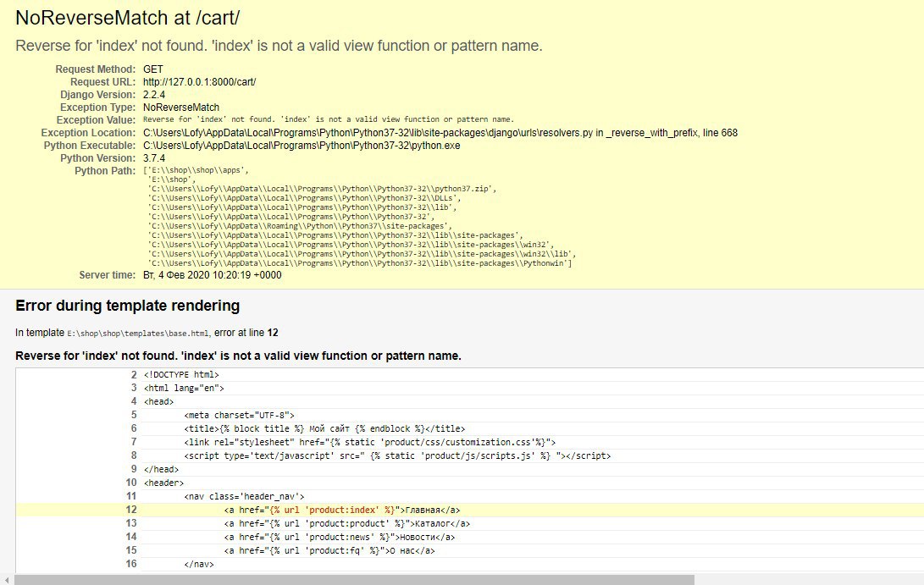
Task: Click code line 13 with url 'product:product'
Action: point(347,524)
